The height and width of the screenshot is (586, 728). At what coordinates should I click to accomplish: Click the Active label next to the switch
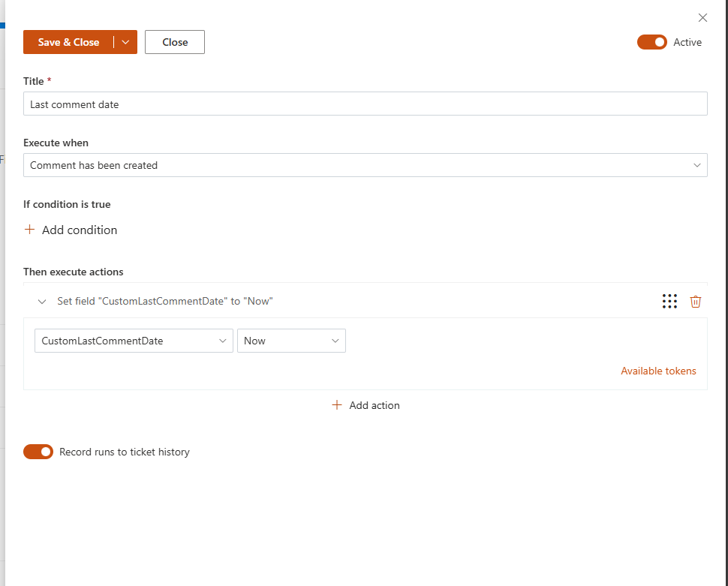point(687,42)
